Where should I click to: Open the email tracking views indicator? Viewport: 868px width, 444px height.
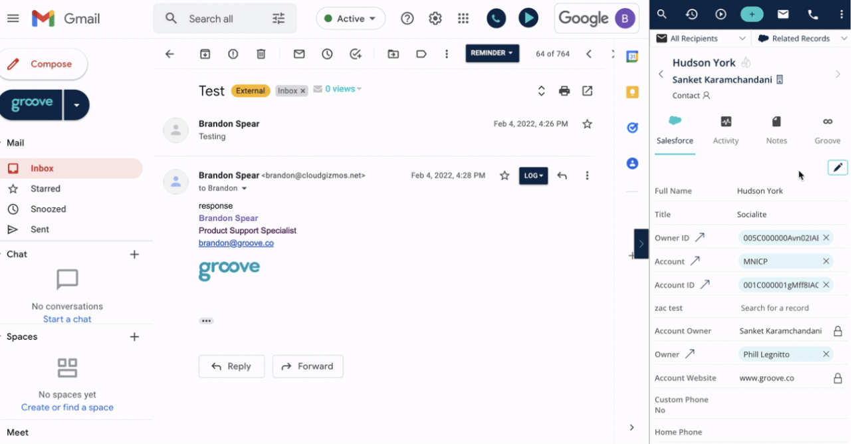click(x=337, y=88)
